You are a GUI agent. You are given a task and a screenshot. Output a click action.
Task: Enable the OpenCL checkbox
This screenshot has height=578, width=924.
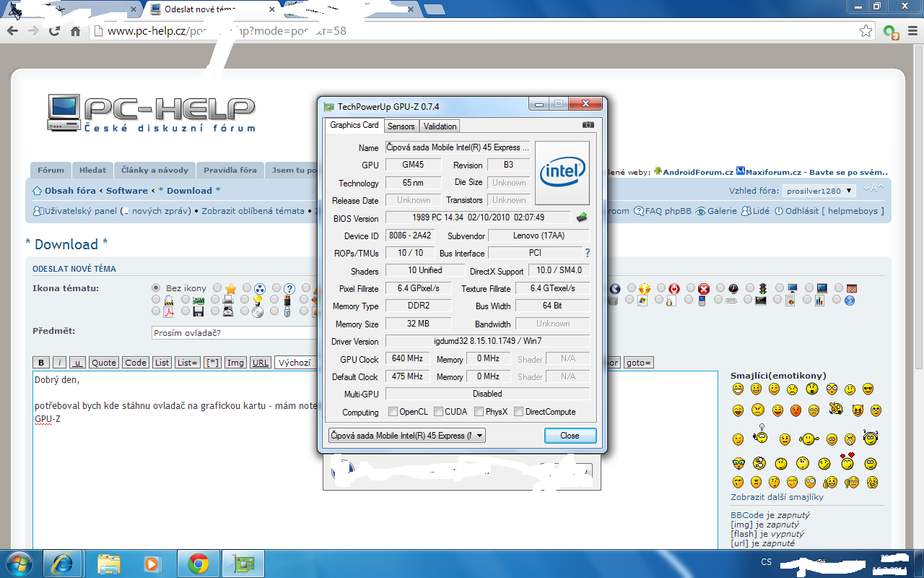pos(393,412)
